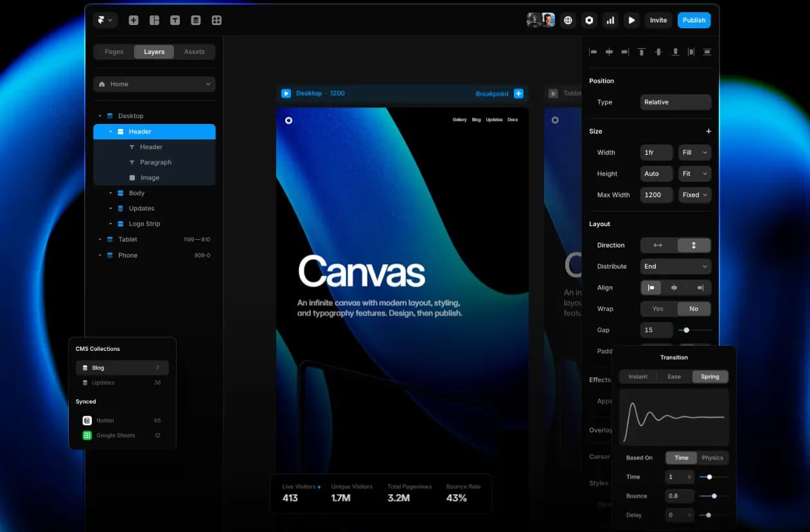The height and width of the screenshot is (532, 810).
Task: Collapse the Desktop layer
Action: click(x=100, y=116)
